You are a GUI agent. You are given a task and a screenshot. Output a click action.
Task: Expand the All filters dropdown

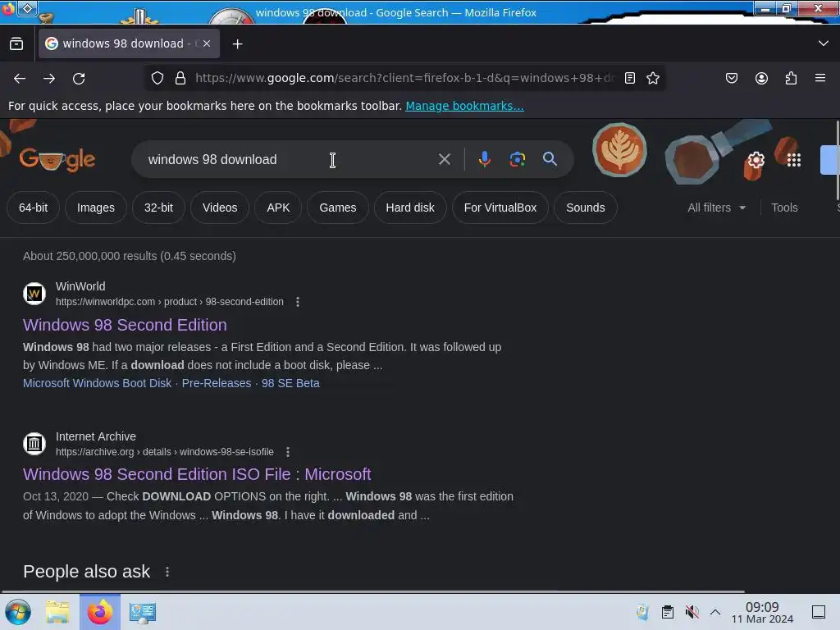click(716, 208)
